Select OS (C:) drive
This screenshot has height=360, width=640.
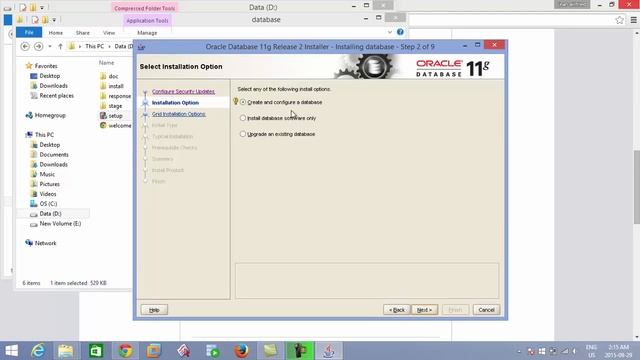(x=48, y=204)
